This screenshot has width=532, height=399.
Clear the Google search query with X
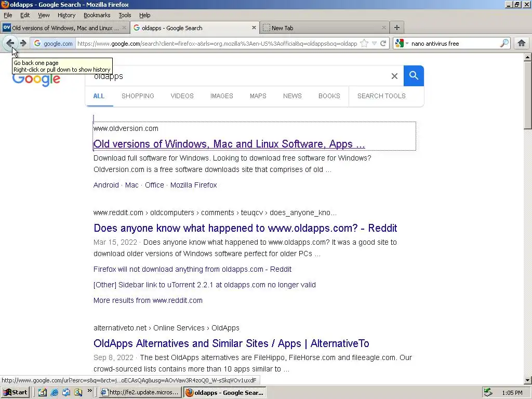[x=394, y=76]
